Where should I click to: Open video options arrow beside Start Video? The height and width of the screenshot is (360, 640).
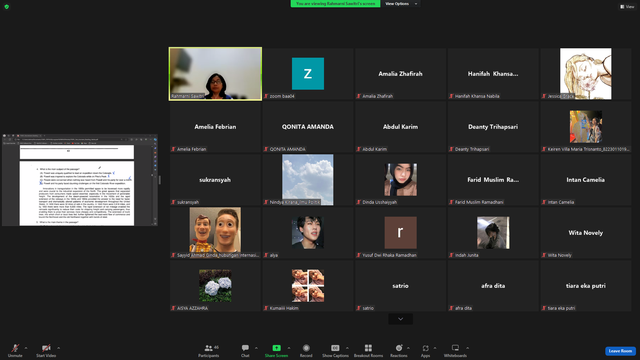(x=58, y=348)
